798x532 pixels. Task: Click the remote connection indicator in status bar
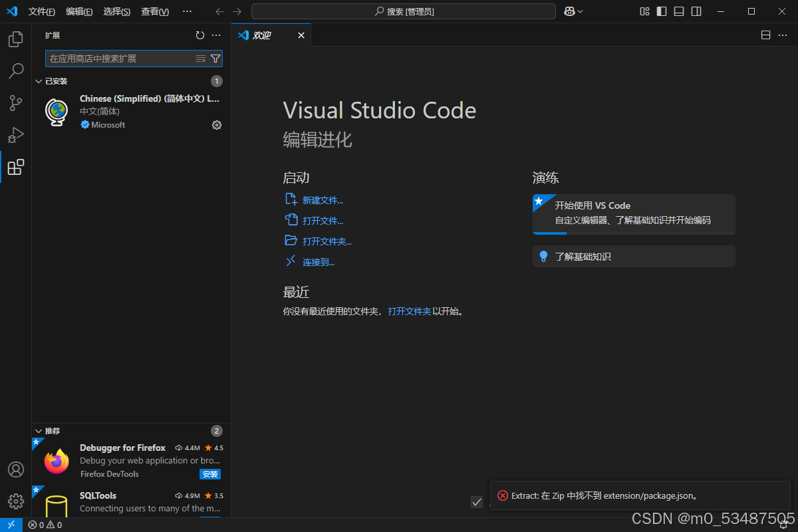11,525
